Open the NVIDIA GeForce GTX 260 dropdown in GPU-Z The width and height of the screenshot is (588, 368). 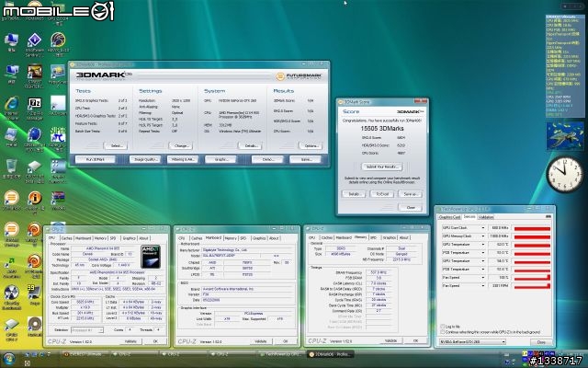point(472,341)
